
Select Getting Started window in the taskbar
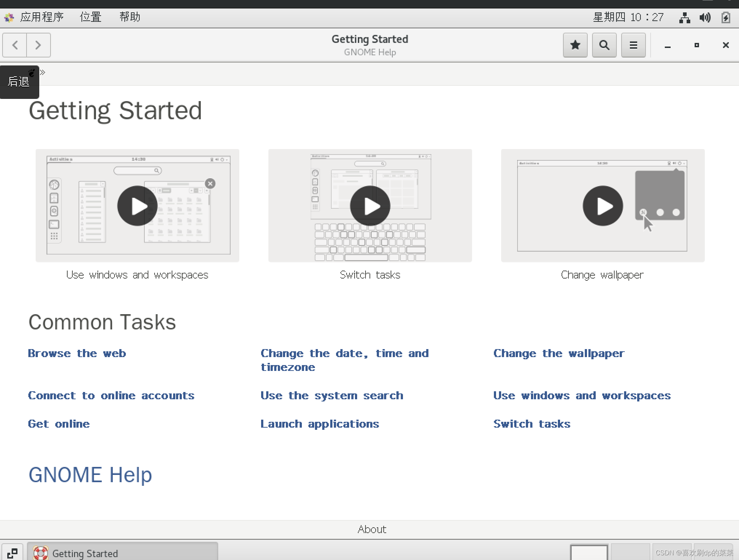[123, 552]
